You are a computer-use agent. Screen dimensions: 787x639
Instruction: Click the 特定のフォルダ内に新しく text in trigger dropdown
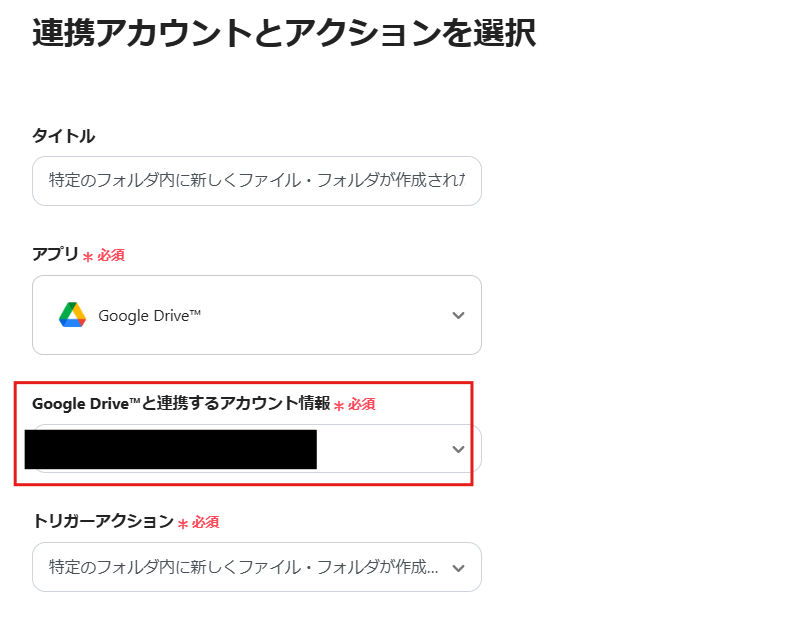(140, 568)
